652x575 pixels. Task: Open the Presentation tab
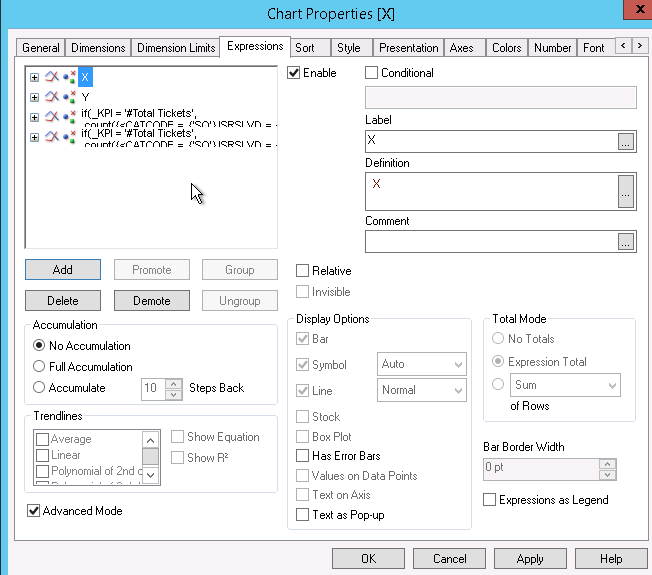pyautogui.click(x=408, y=48)
